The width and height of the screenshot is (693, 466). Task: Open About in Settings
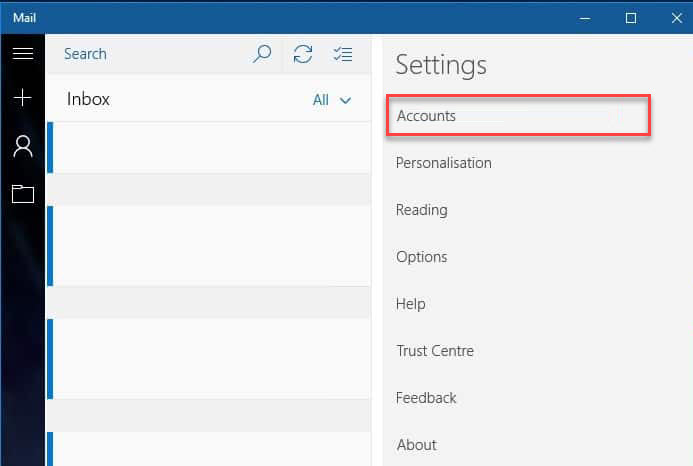click(x=416, y=444)
